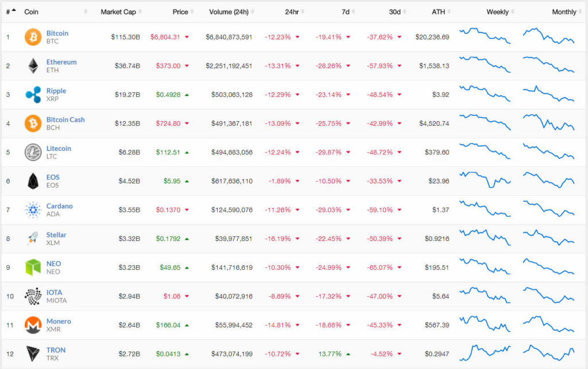Open the IOTA coin link
The image size is (588, 369).
point(54,293)
